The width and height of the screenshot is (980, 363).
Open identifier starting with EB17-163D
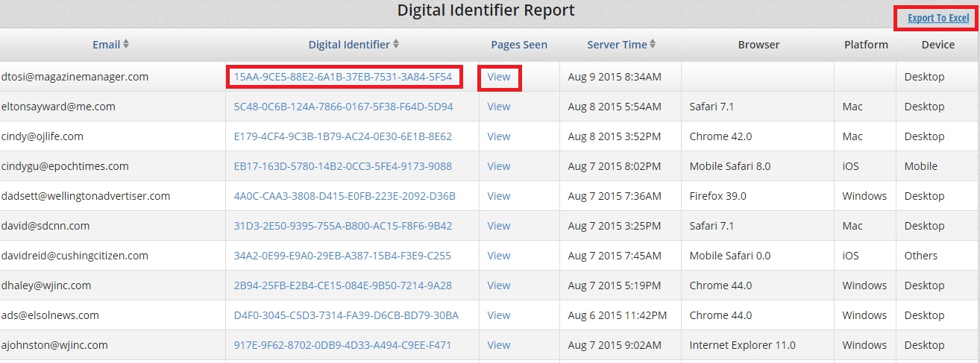pos(342,166)
